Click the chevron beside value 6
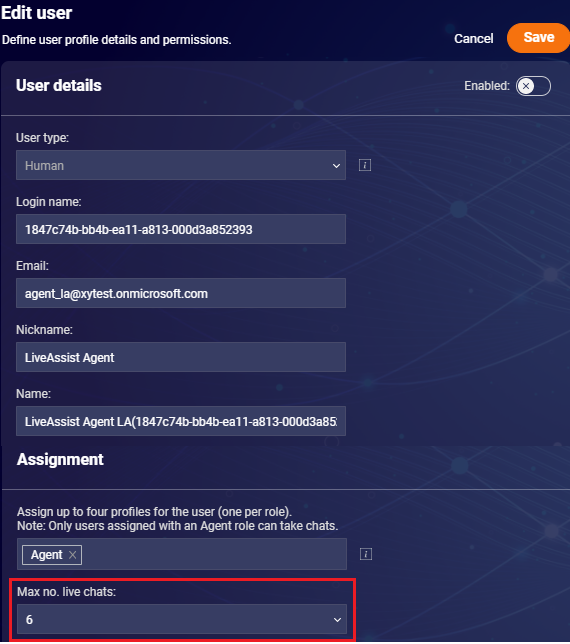Image resolution: width=570 pixels, height=644 pixels. tap(337, 620)
